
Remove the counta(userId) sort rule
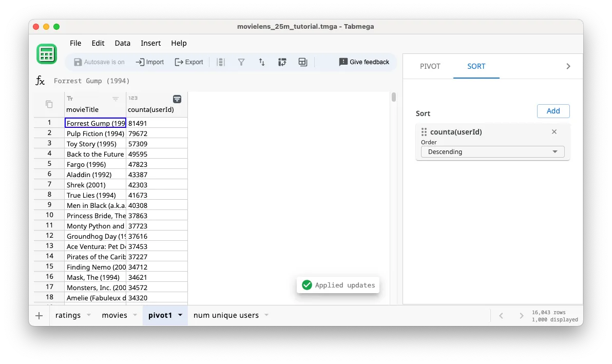554,131
